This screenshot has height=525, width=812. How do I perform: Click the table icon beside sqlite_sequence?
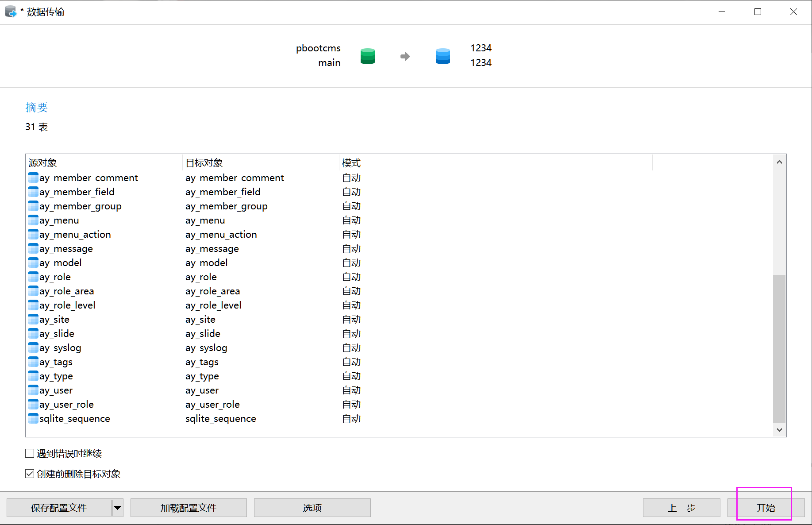[x=33, y=418]
